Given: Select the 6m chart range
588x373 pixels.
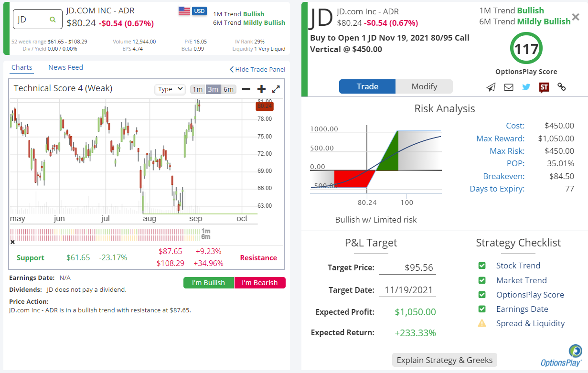Looking at the screenshot, I should (x=229, y=89).
